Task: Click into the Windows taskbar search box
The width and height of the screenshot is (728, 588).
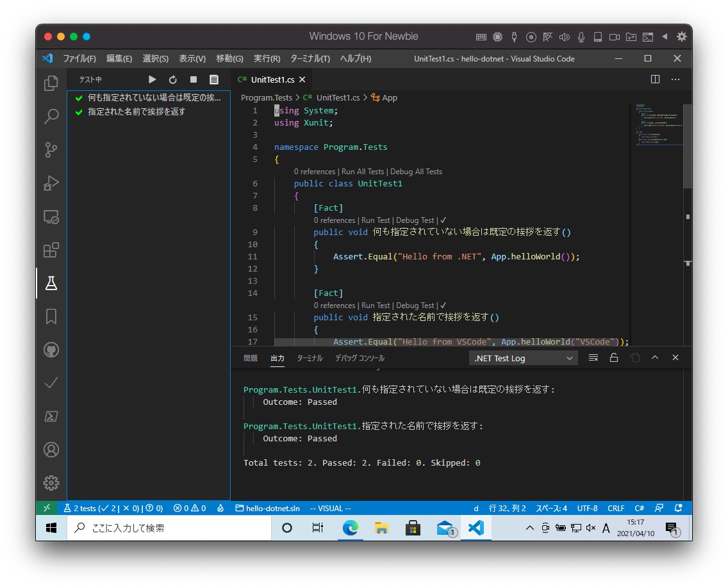Action: (x=169, y=528)
